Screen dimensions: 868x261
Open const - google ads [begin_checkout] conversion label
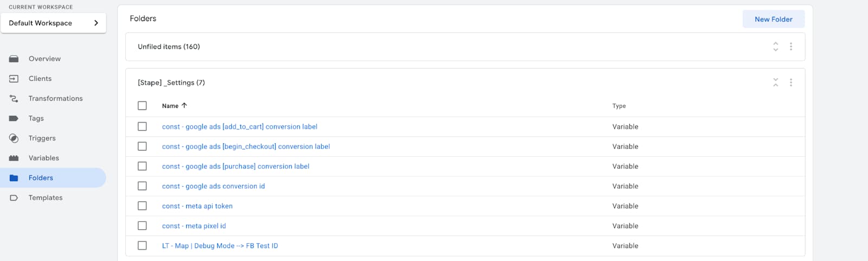coord(246,147)
